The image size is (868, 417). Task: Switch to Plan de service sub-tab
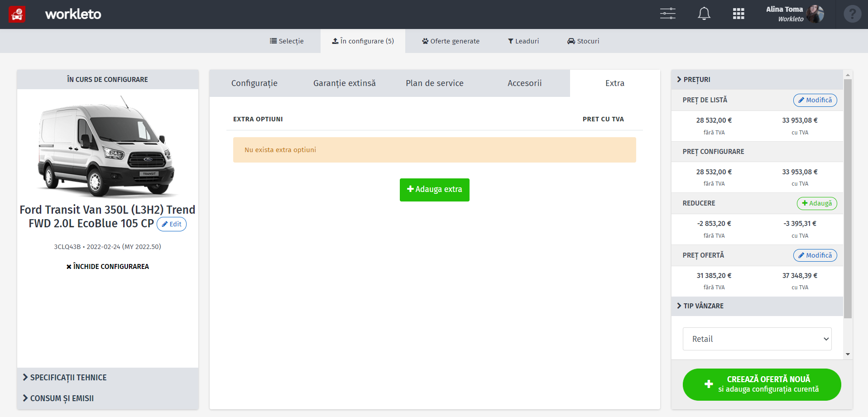(x=435, y=83)
